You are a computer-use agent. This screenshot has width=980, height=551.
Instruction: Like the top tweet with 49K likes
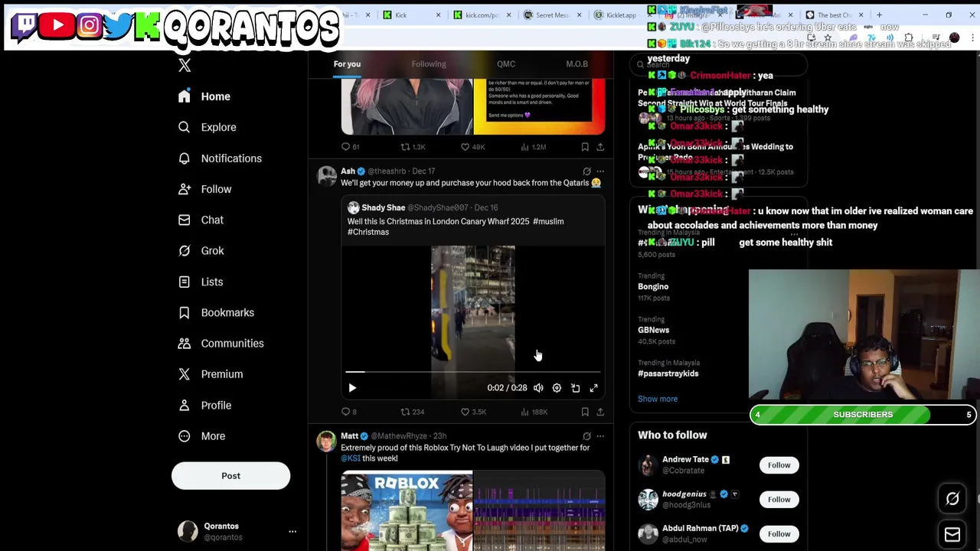click(x=472, y=147)
